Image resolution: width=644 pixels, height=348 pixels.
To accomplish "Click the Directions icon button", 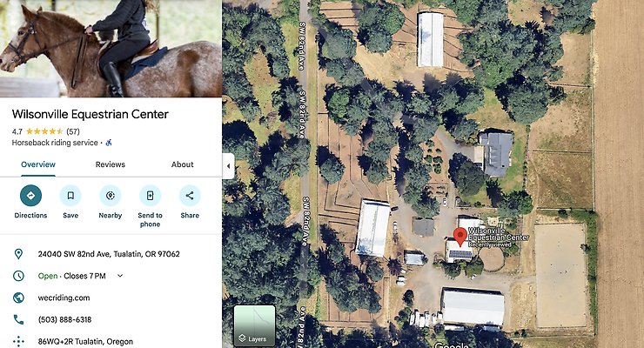I will click(x=30, y=196).
